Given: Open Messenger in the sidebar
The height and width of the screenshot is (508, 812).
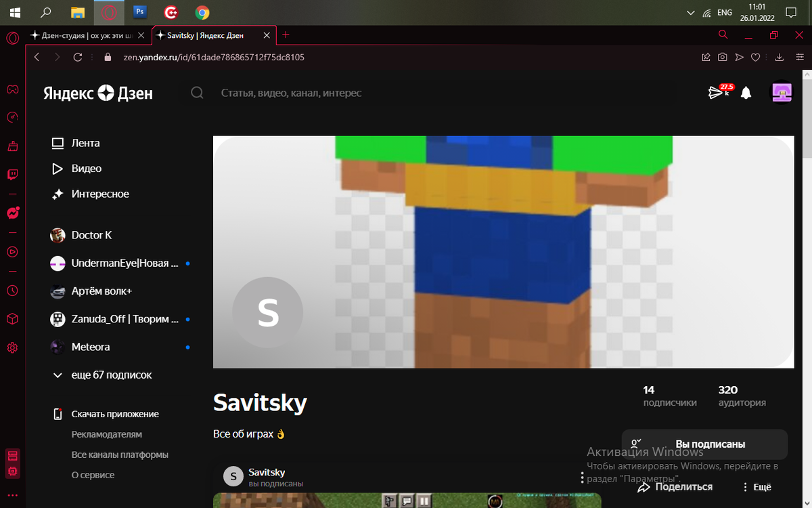Looking at the screenshot, I should pyautogui.click(x=12, y=213).
